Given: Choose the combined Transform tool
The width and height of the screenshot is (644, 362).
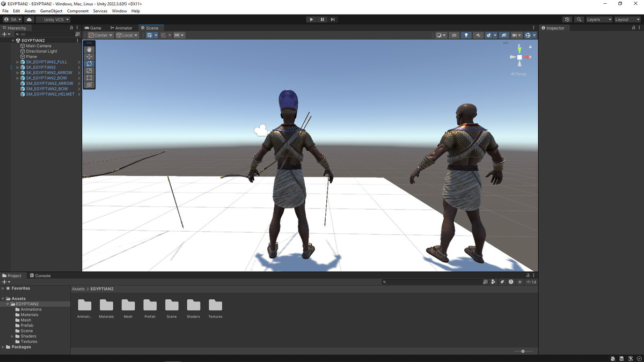Looking at the screenshot, I should tap(89, 85).
